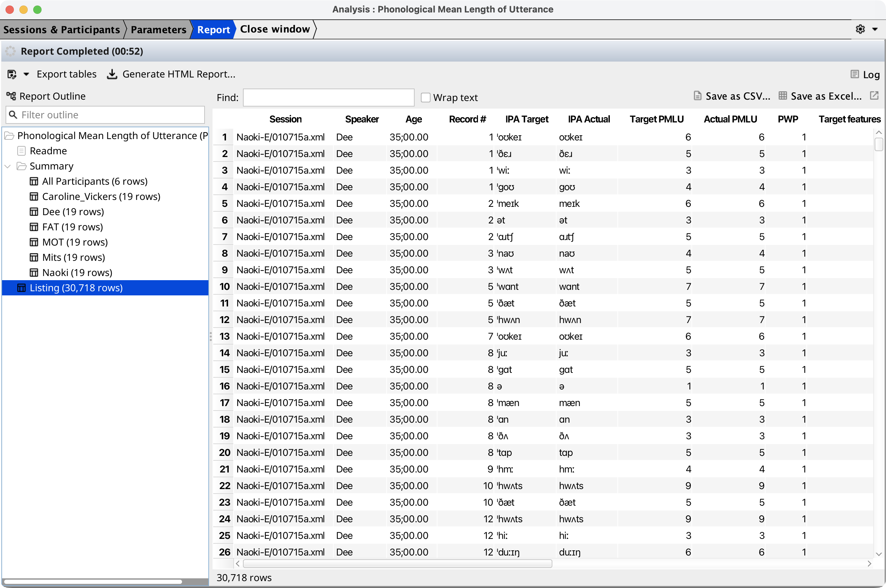The height and width of the screenshot is (588, 886).
Task: Select the Report step
Action: (214, 29)
